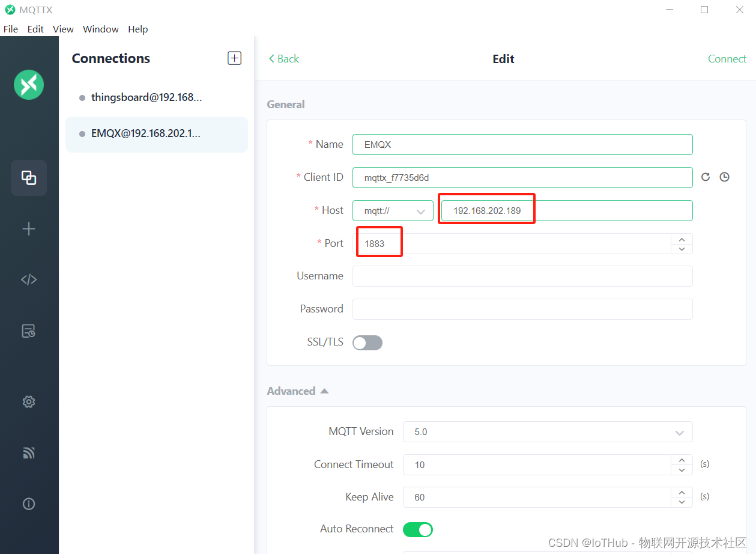Viewport: 756px width, 554px height.
Task: Close the MQTTX window
Action: click(740, 10)
